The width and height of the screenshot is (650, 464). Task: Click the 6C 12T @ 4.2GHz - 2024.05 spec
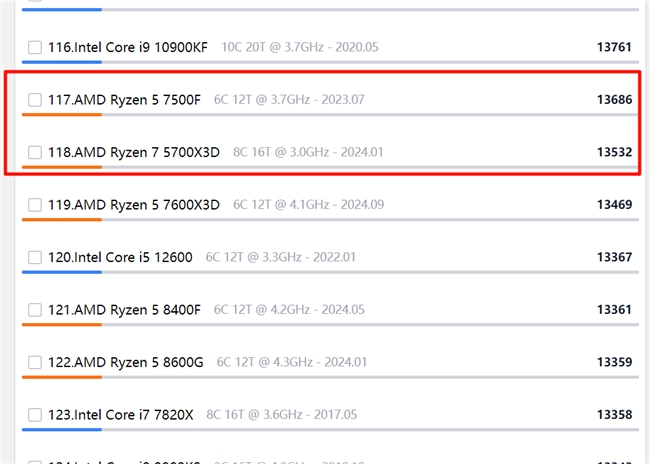coord(289,310)
